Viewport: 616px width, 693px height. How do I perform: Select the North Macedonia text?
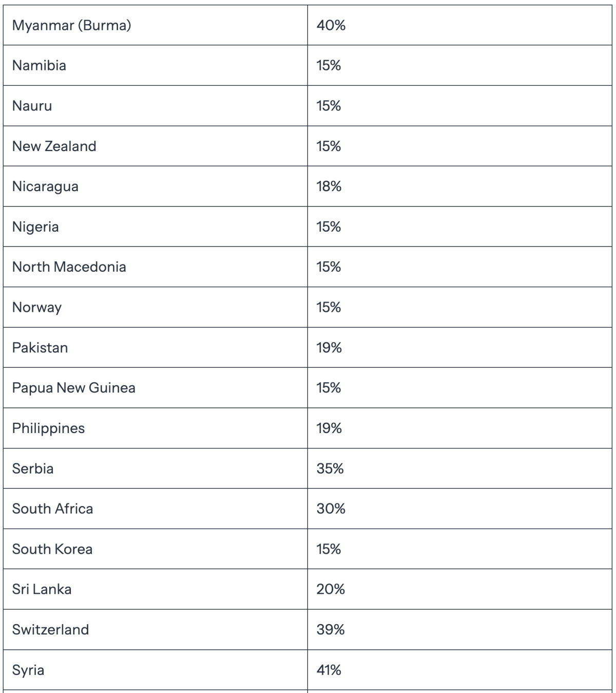click(69, 267)
